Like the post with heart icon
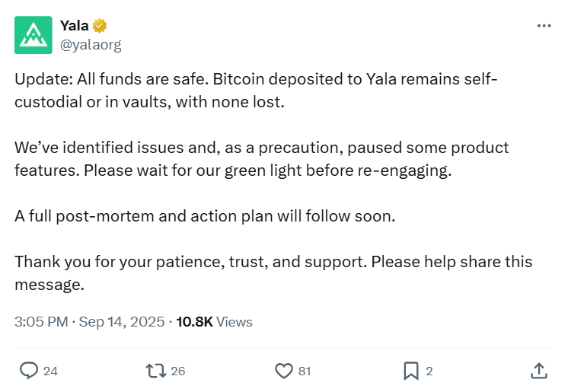This screenshot has height=392, width=568. [x=283, y=371]
